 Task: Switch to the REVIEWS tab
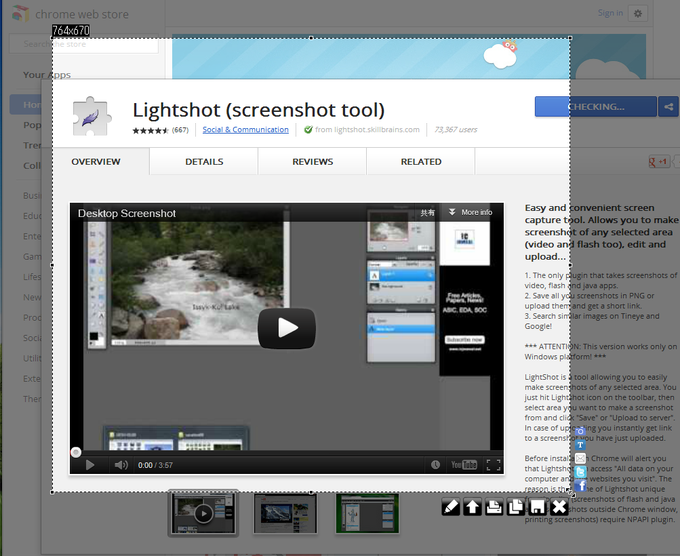coord(313,161)
